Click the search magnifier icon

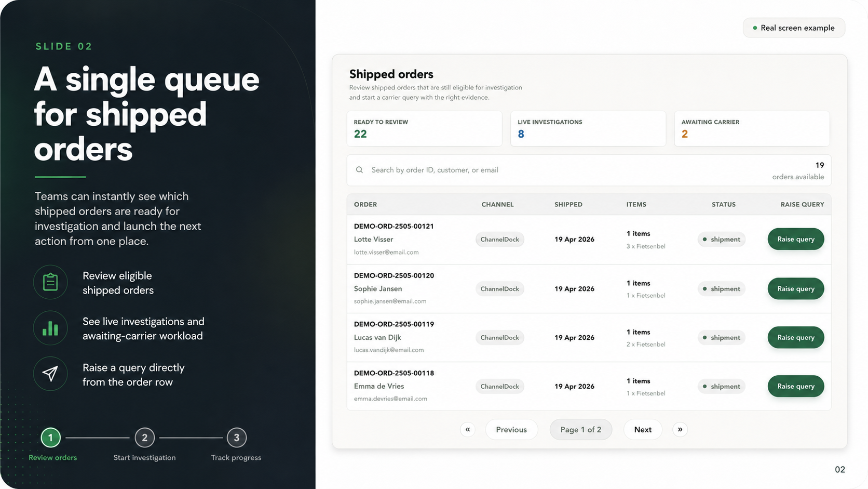(x=359, y=170)
